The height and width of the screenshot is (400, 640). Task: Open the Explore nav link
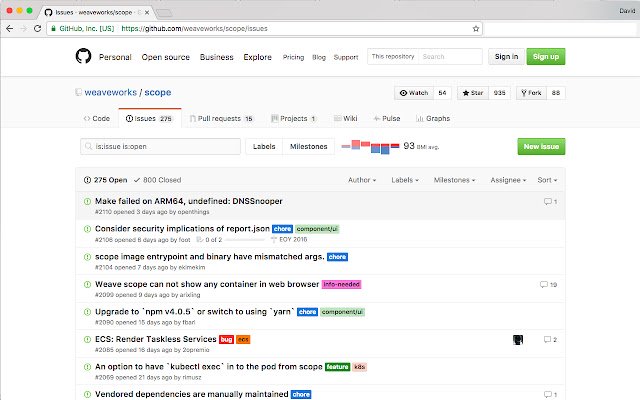pyautogui.click(x=258, y=57)
